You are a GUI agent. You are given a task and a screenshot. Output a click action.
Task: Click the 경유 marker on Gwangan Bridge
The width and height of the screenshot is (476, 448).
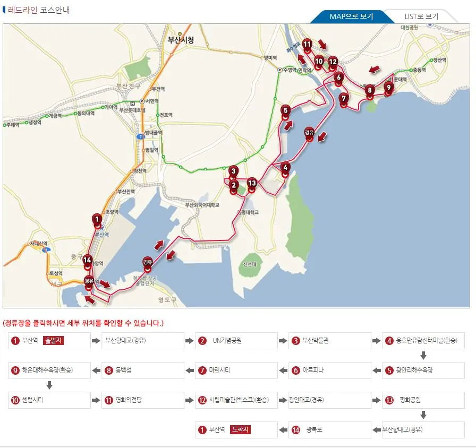pyautogui.click(x=309, y=134)
